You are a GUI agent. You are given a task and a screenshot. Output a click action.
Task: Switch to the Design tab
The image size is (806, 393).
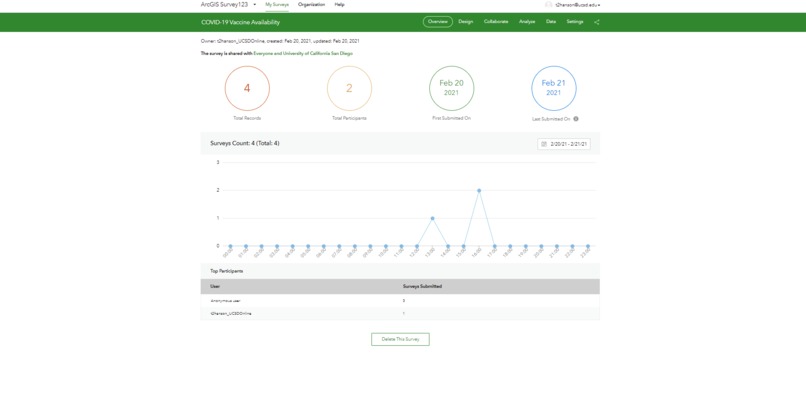pyautogui.click(x=466, y=22)
